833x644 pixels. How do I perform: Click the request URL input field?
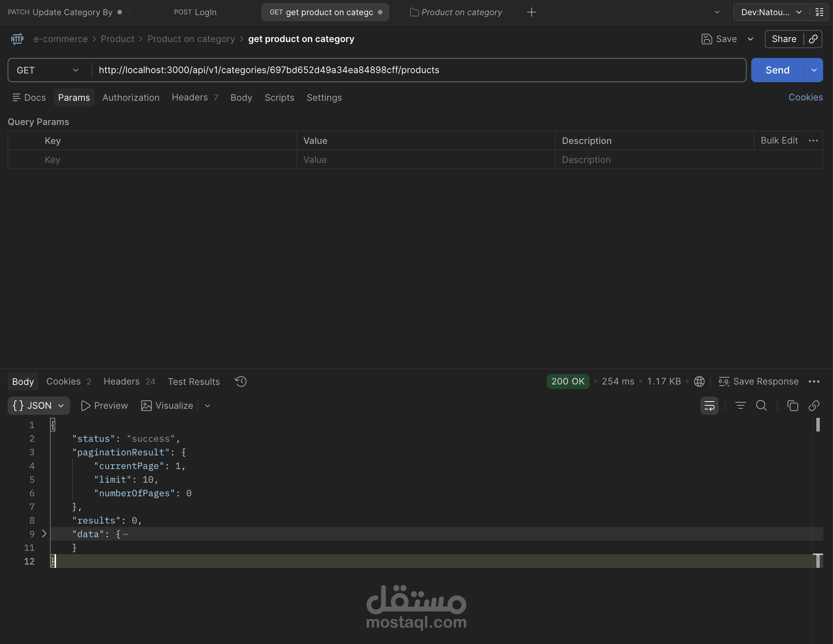381,70
